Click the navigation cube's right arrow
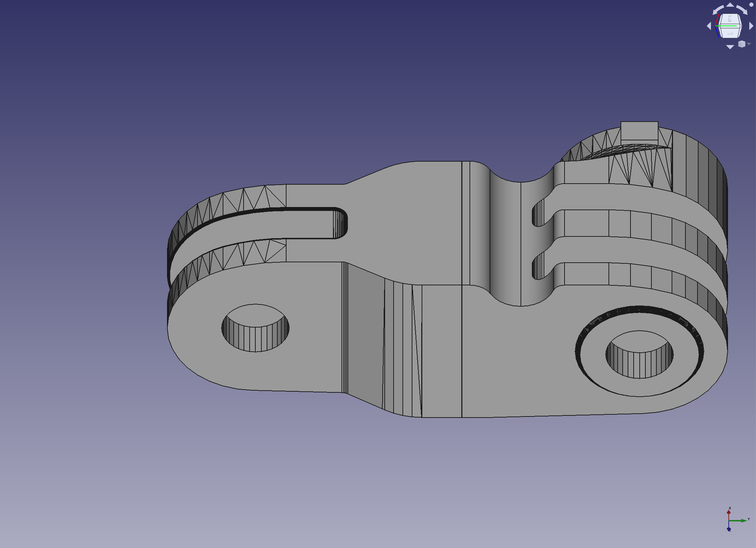This screenshot has height=548, width=756. [x=751, y=26]
